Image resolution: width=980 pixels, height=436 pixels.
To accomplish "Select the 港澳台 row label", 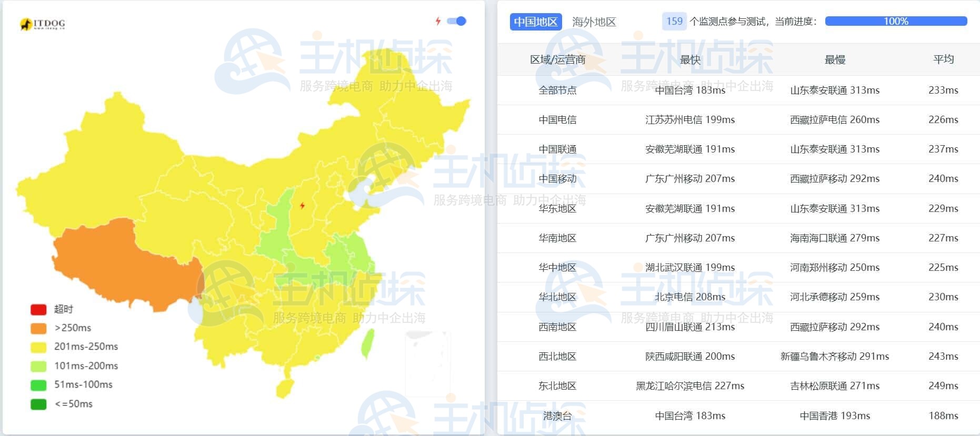I will click(557, 415).
